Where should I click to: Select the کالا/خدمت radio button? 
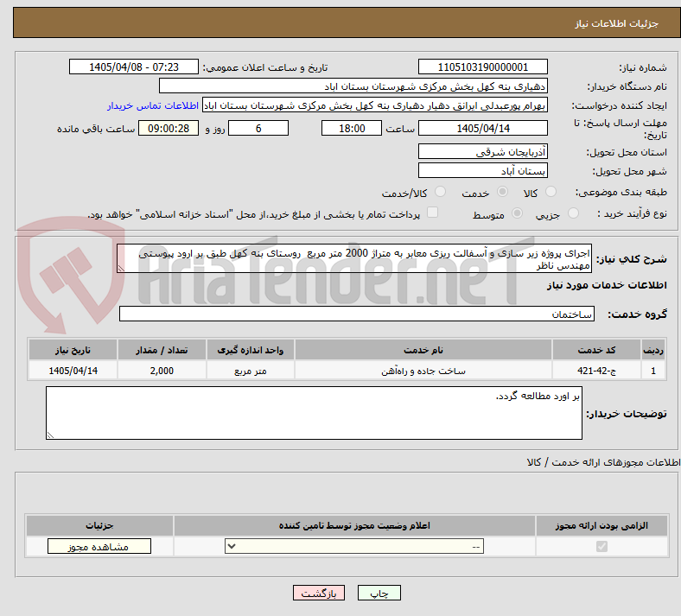pos(441,192)
